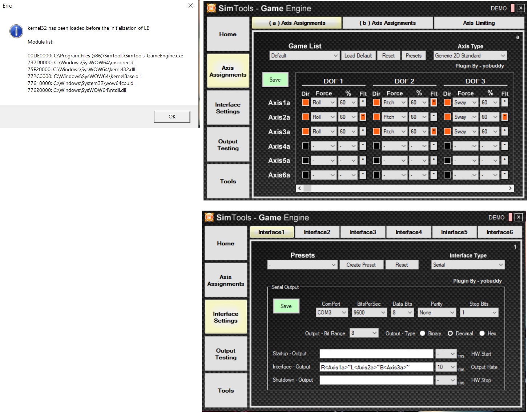Click the horizontal scrollbar right arrow
Image resolution: width=532 pixels, height=414 pixels.
tap(510, 188)
